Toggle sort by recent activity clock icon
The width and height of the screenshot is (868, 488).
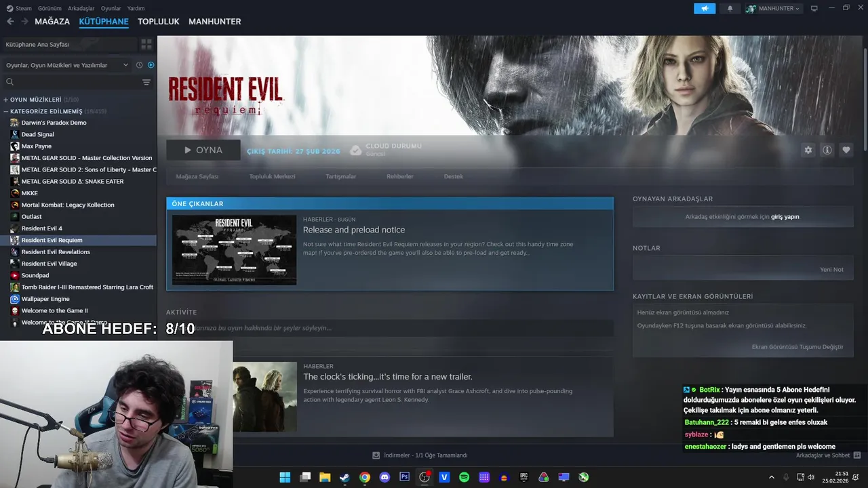click(139, 65)
